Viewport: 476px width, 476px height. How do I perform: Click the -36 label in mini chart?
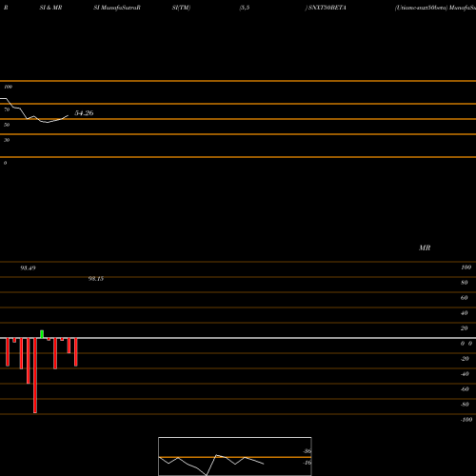(x=307, y=451)
